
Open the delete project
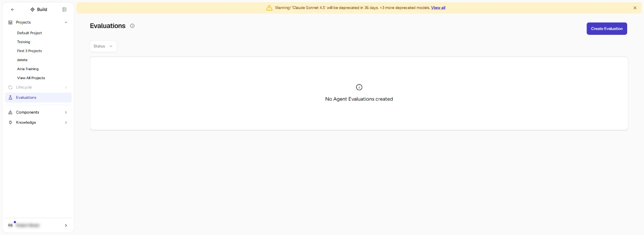22,60
